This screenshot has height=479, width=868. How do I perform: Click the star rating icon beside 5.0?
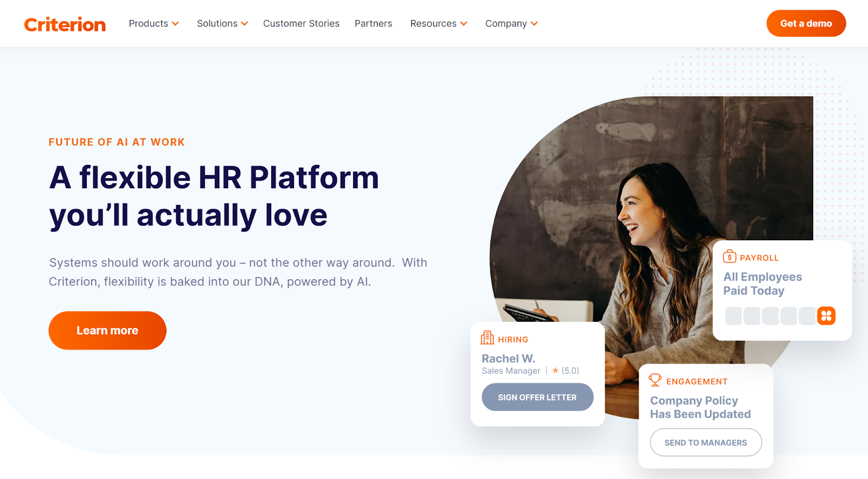click(556, 371)
